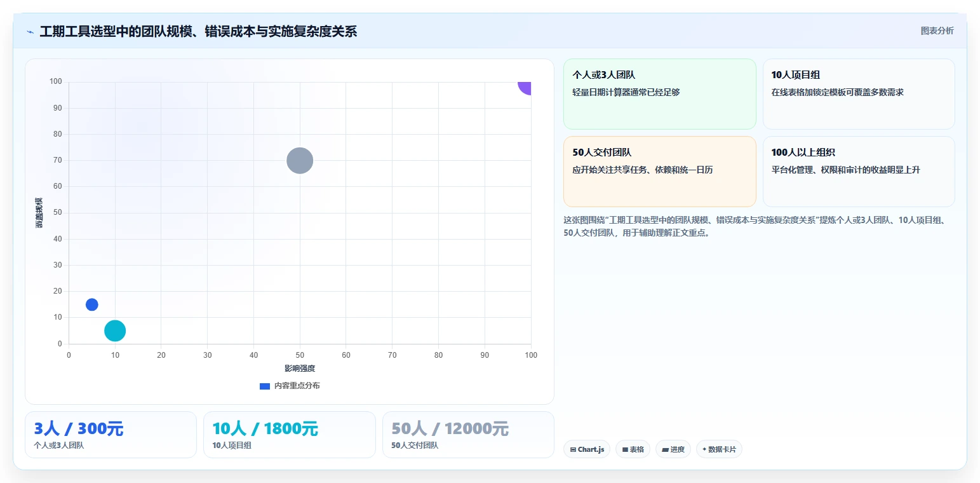This screenshot has width=980, height=483.
Task: Click the 10人 / 1800元 stat card
Action: click(290, 435)
